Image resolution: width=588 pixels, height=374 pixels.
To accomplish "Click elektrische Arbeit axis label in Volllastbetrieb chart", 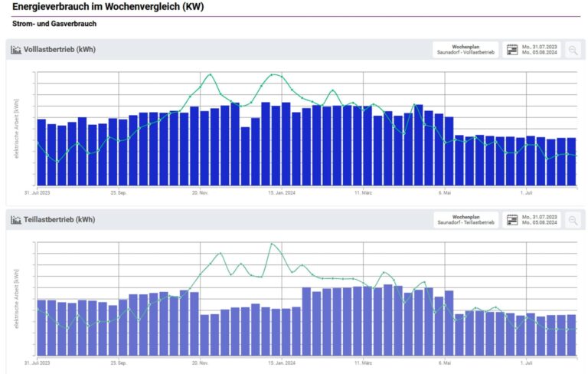I will click(17, 129).
